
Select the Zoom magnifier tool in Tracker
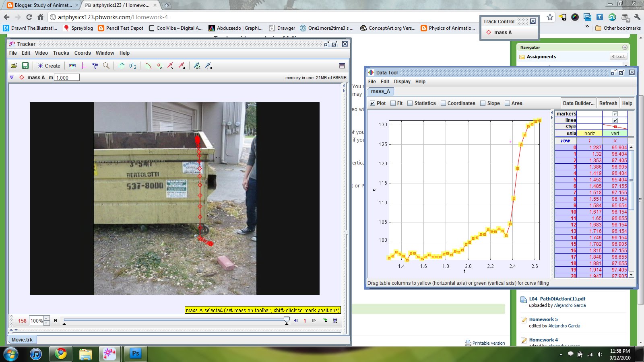coord(106,66)
